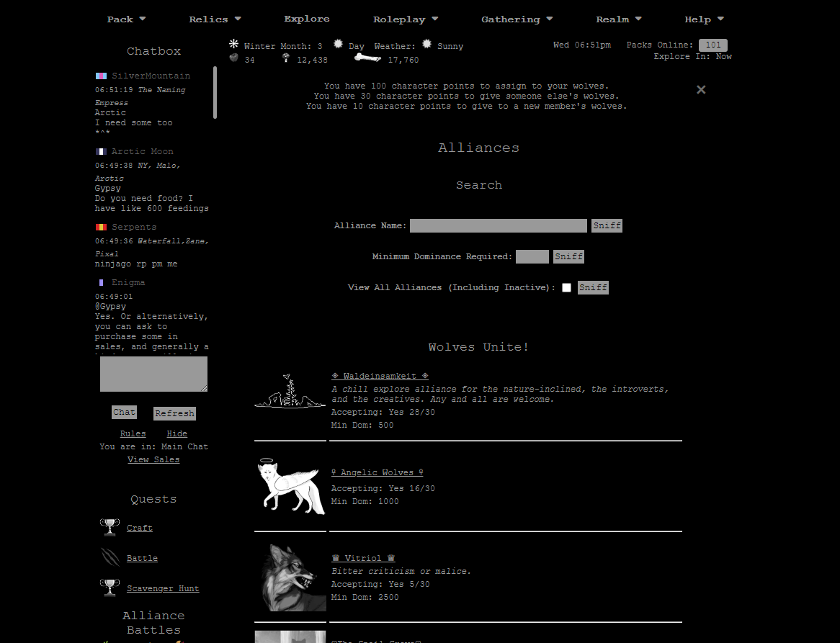
Task: Click Arctic Moon's flag icon in chat
Action: [102, 151]
